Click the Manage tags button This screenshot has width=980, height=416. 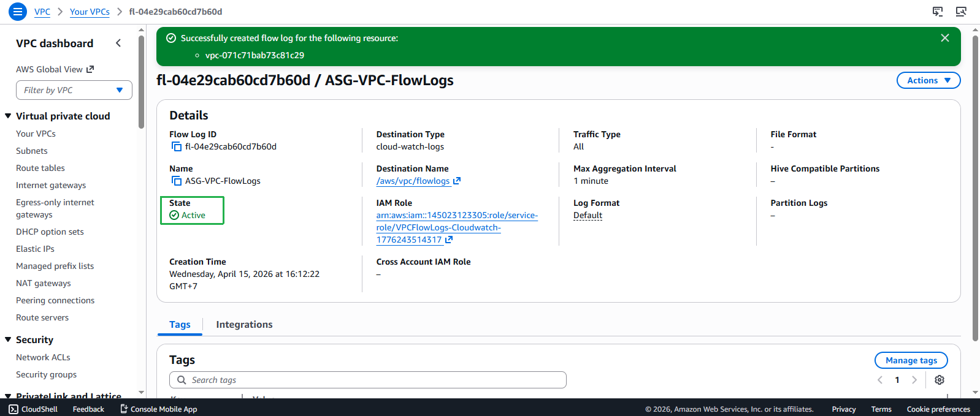pyautogui.click(x=911, y=360)
